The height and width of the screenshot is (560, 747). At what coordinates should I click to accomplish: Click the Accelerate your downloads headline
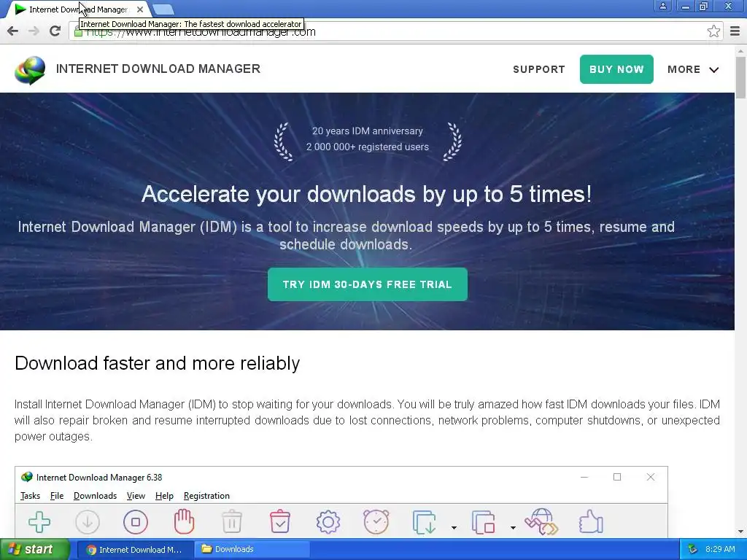point(366,194)
